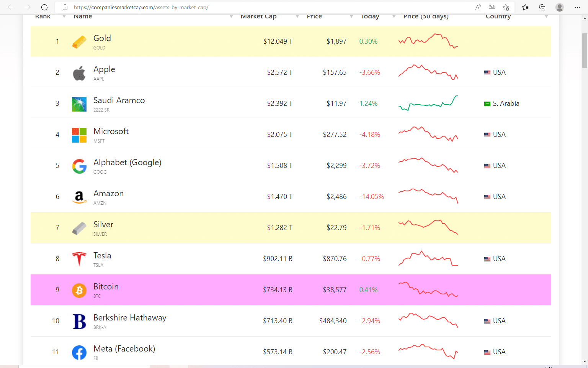
Task: Click the Saudi Arabia flag icon
Action: (487, 103)
